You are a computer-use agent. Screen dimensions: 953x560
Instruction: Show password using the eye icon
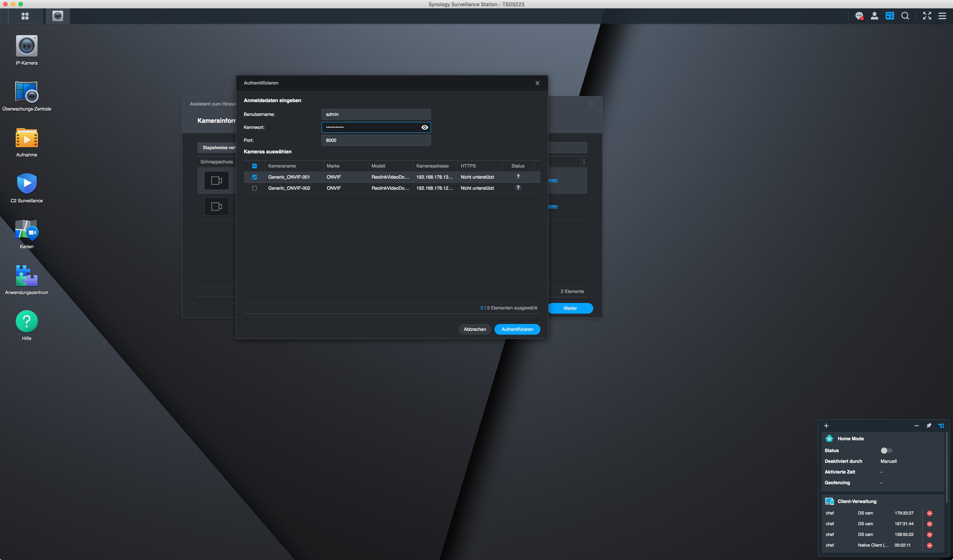pos(424,127)
